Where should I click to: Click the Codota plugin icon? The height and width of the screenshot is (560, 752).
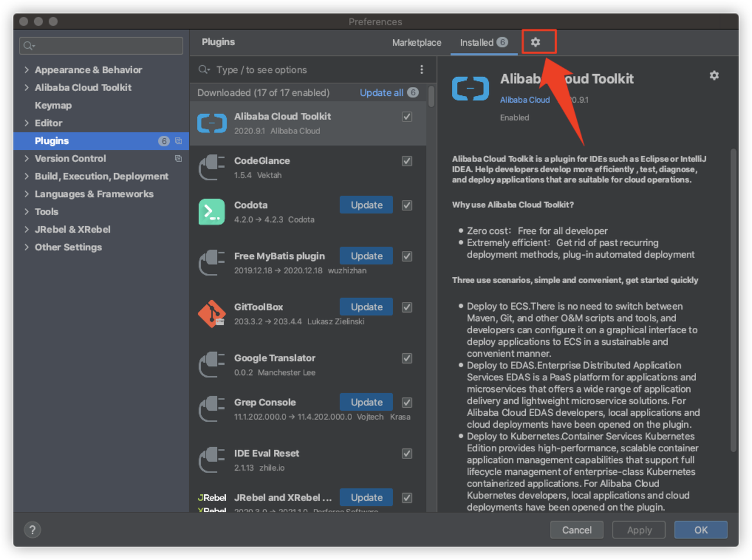(x=212, y=212)
